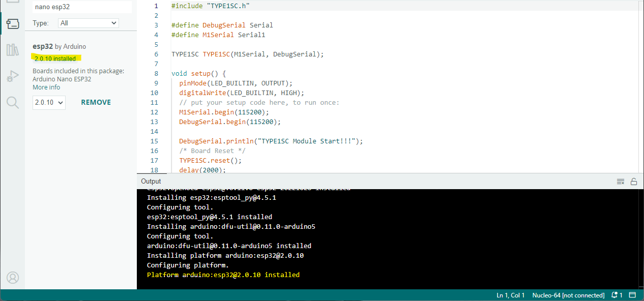Click 'Ln 1, Col 1' in status bar

coord(511,295)
